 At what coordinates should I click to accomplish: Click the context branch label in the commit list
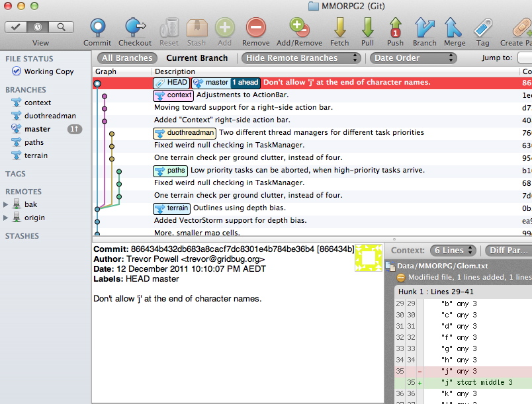tap(173, 95)
